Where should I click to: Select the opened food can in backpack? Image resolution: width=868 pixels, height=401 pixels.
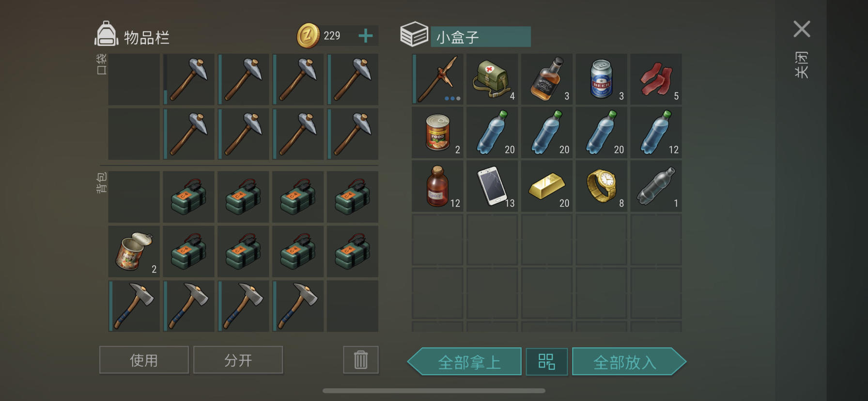(x=134, y=251)
